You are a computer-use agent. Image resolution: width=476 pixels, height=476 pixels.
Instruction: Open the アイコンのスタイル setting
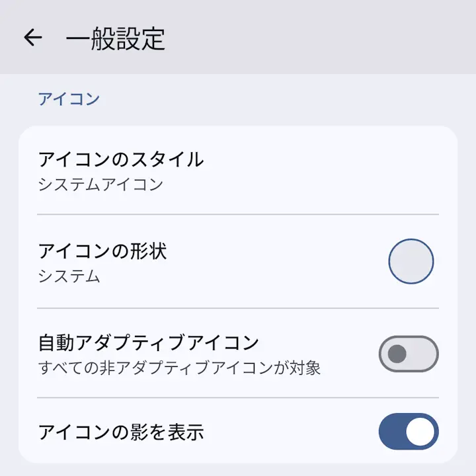point(238,171)
